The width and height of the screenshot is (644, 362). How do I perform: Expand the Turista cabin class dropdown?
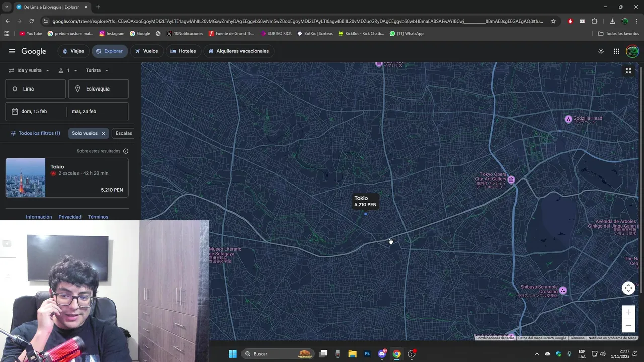(97, 70)
